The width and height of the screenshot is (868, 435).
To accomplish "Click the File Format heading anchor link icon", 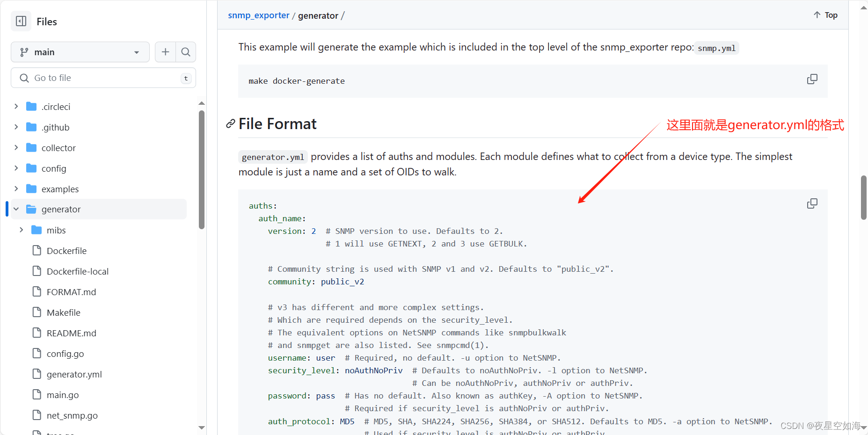I will 230,124.
